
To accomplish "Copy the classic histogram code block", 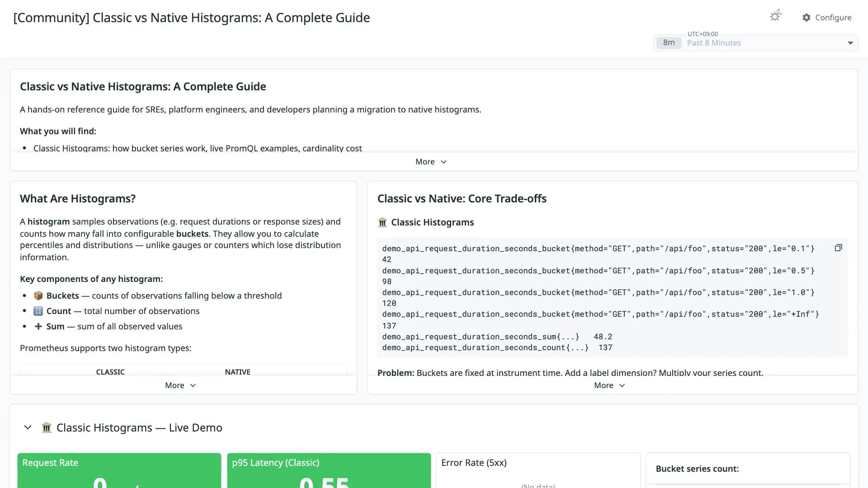I will coord(838,248).
